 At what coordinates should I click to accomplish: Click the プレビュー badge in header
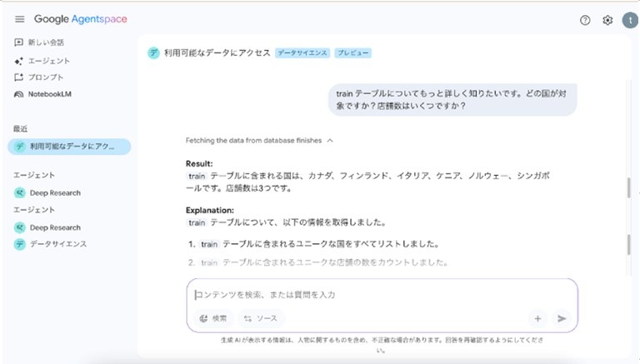[x=352, y=53]
